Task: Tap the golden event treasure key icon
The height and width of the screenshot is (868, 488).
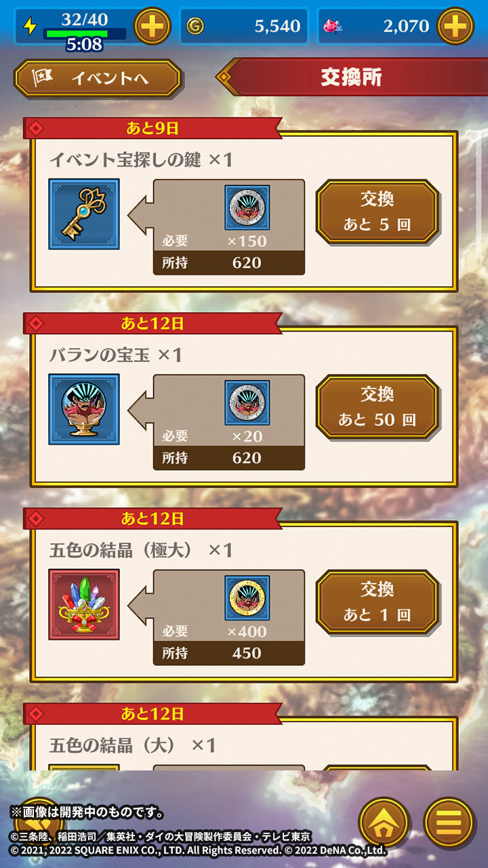Action: (84, 214)
